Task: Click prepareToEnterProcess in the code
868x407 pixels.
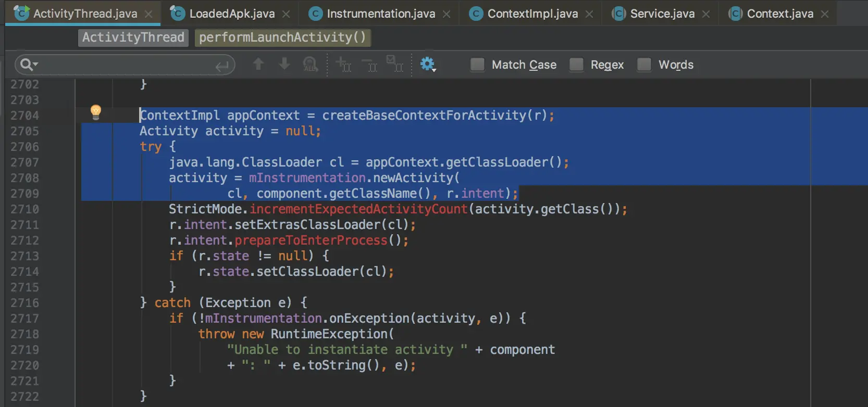Action: (x=311, y=240)
